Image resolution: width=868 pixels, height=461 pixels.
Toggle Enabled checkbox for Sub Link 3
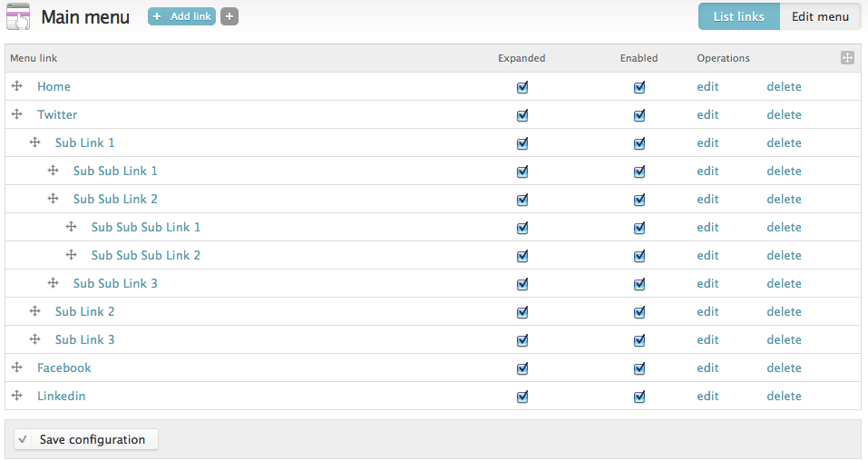tap(639, 340)
